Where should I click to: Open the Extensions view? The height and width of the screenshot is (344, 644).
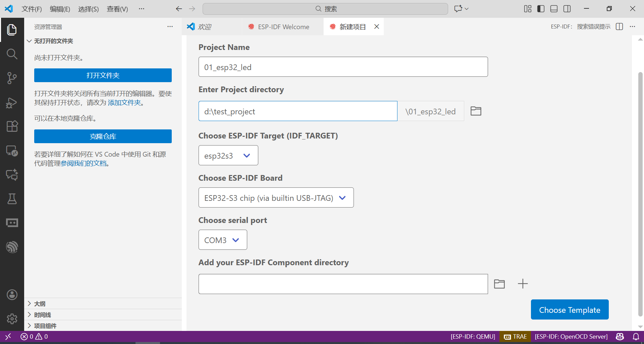click(x=12, y=126)
